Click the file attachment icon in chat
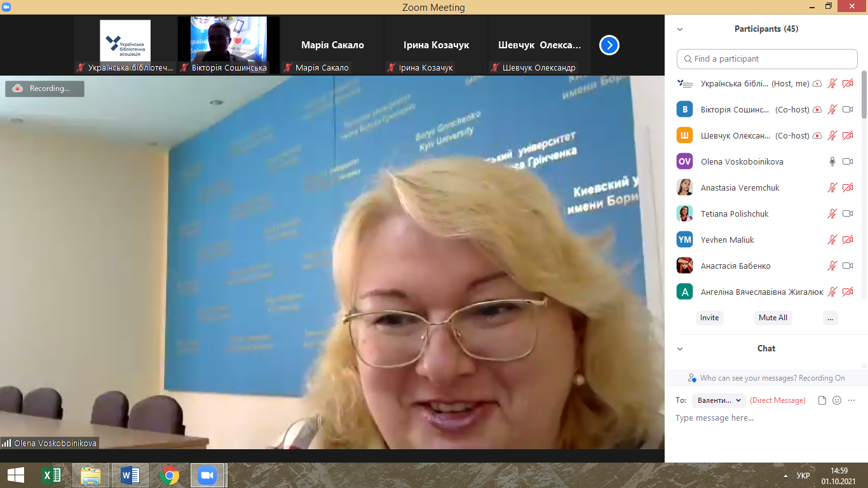The image size is (868, 488). (x=822, y=400)
